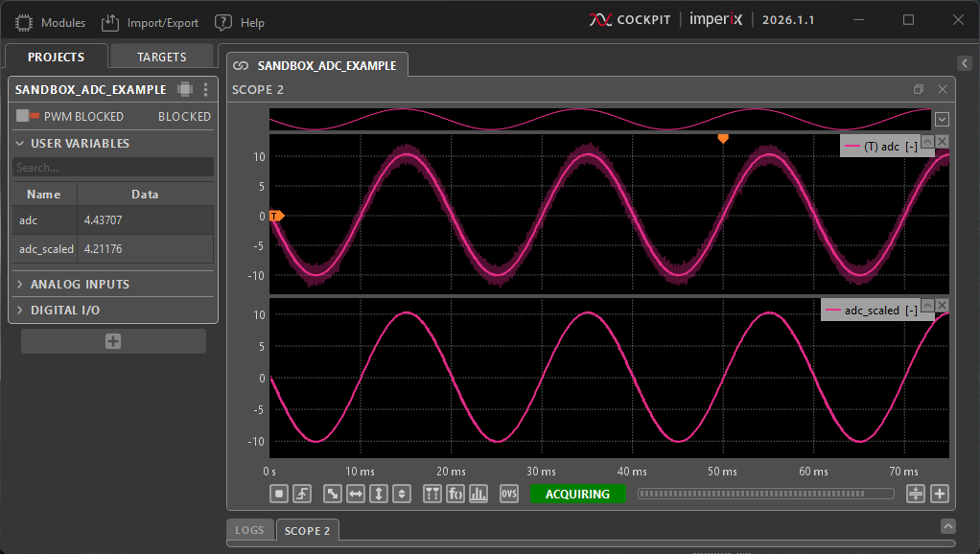Toggle the OVS oversampling button

pyautogui.click(x=509, y=494)
